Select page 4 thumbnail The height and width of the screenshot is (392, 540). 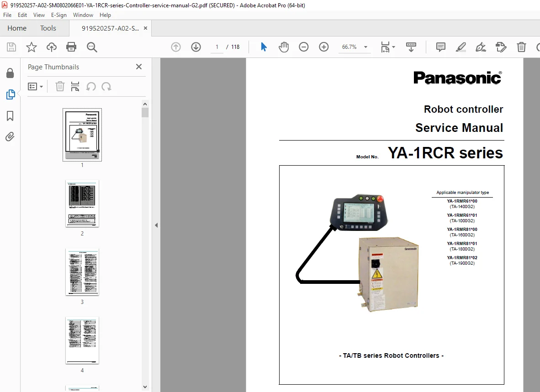pyautogui.click(x=82, y=340)
